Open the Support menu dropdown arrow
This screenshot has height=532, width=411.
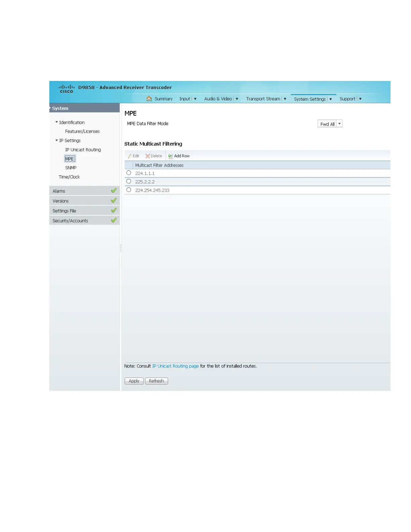[x=360, y=99]
